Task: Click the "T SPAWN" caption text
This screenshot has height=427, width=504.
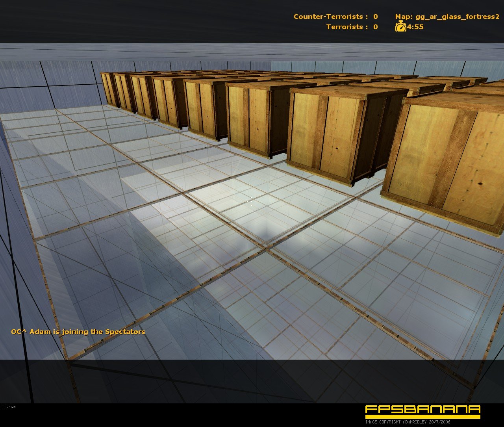Action: click(9, 407)
